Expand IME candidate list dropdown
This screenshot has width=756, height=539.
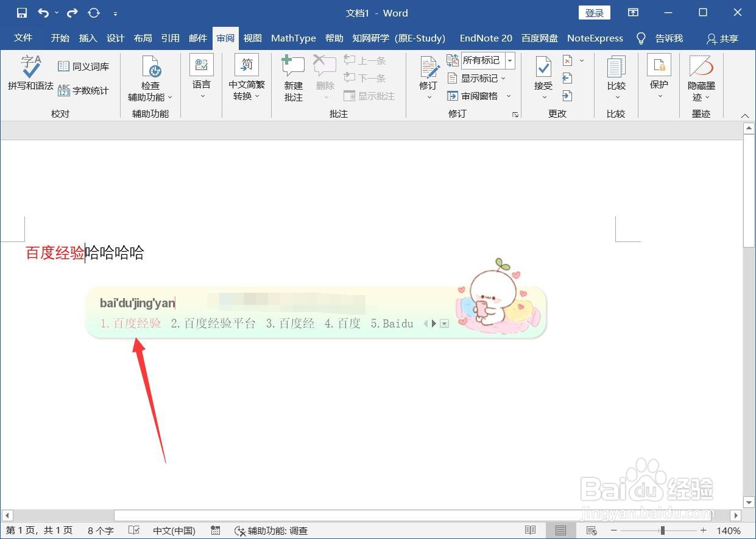pyautogui.click(x=444, y=324)
